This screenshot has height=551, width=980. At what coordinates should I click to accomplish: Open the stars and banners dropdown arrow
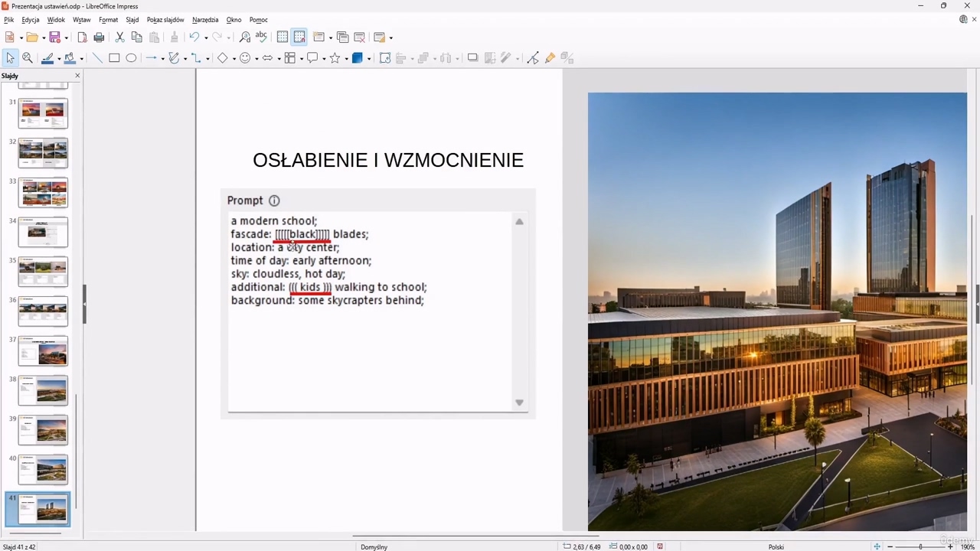pos(346,59)
